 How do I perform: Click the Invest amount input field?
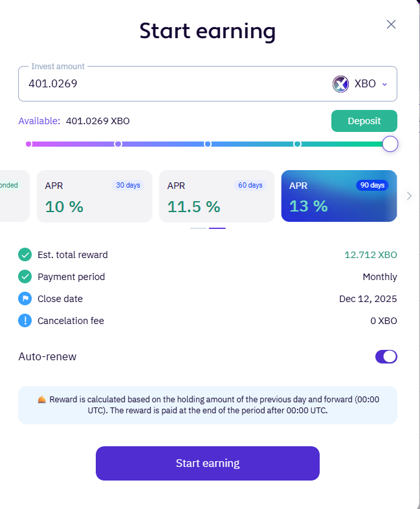click(x=168, y=84)
